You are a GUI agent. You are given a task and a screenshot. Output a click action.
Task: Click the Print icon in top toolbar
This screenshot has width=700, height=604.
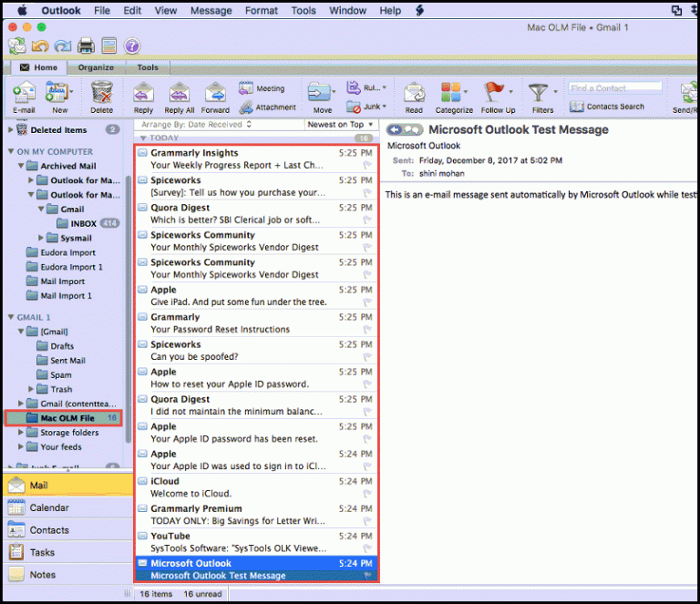tap(86, 46)
